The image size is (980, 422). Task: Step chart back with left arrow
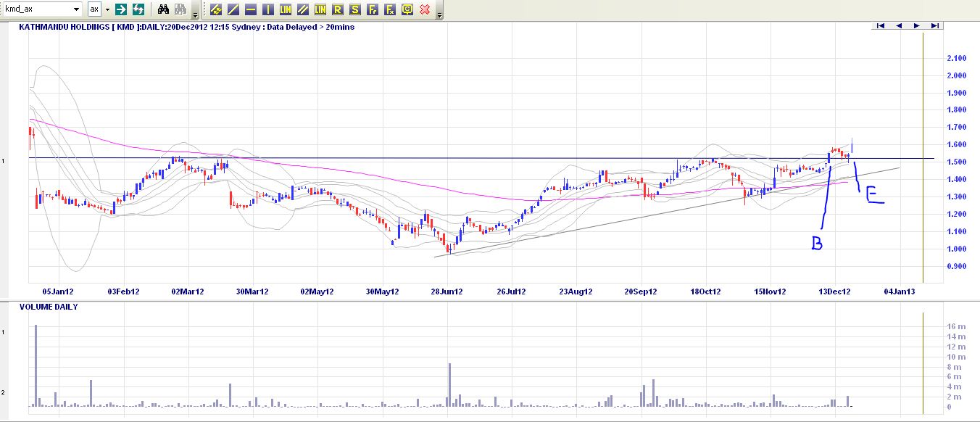898,25
